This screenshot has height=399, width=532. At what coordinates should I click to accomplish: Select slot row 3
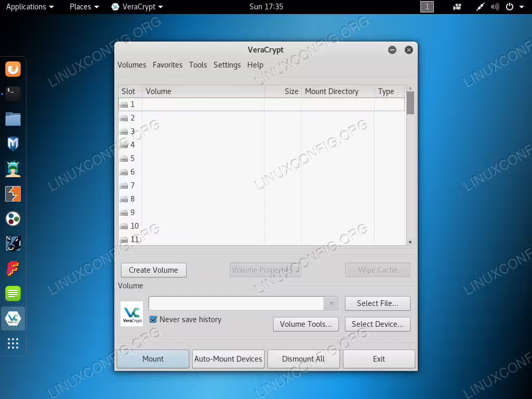pyautogui.click(x=262, y=131)
